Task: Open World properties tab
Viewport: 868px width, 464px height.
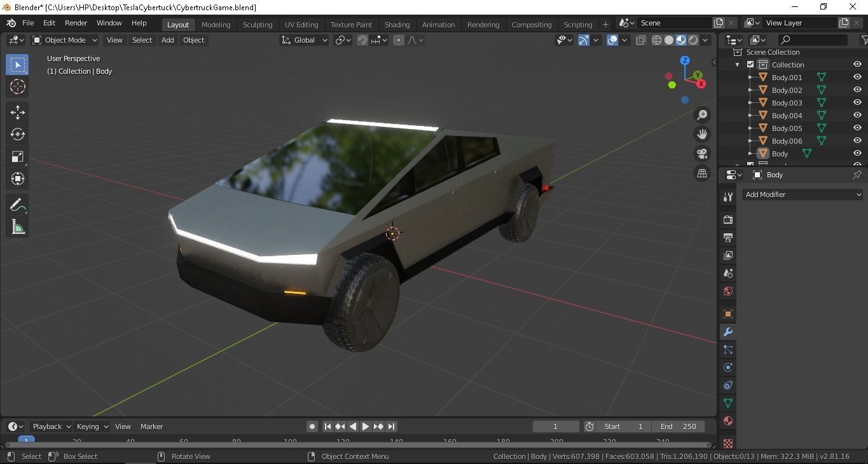Action: 728,291
